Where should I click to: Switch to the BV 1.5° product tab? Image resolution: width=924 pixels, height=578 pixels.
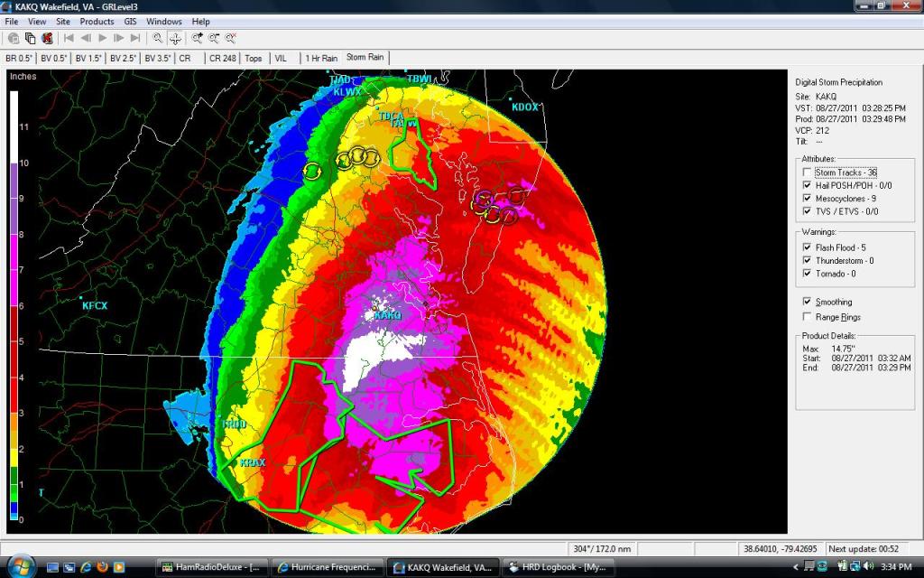pyautogui.click(x=88, y=58)
